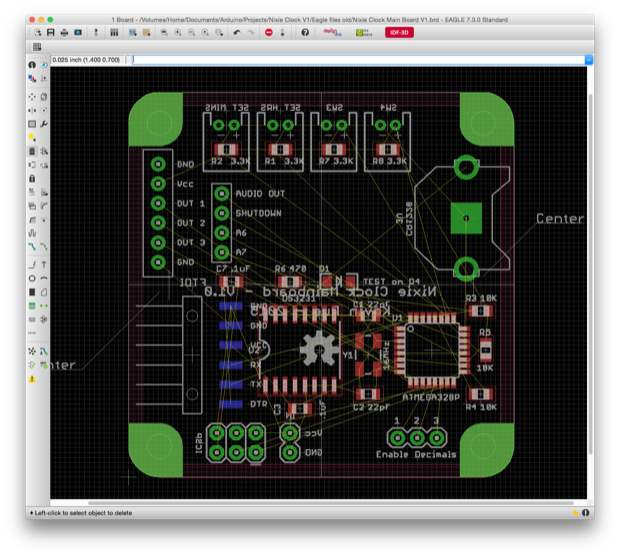
Task: Select the Lock tool
Action: click(x=32, y=178)
